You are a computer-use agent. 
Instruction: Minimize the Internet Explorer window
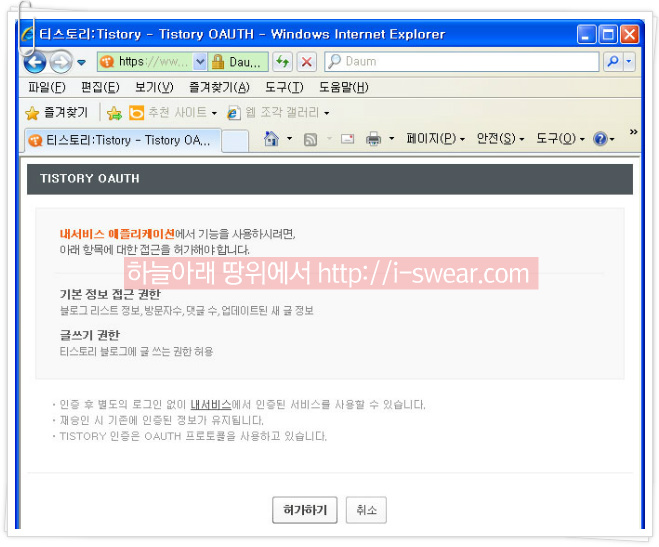(x=587, y=34)
